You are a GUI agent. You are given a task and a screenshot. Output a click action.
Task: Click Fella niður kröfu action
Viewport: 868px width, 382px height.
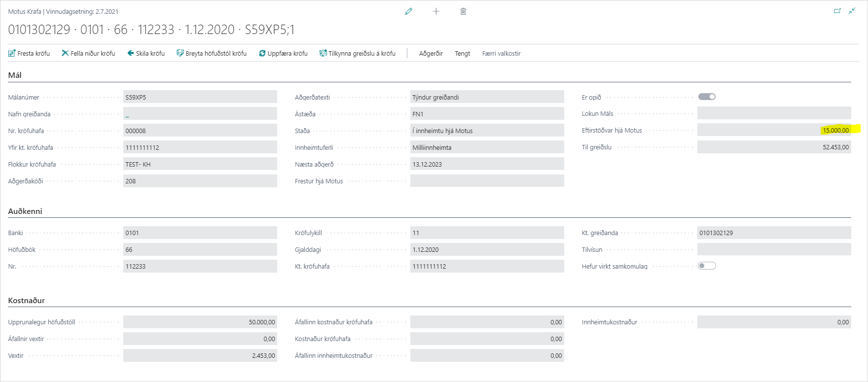(x=88, y=53)
